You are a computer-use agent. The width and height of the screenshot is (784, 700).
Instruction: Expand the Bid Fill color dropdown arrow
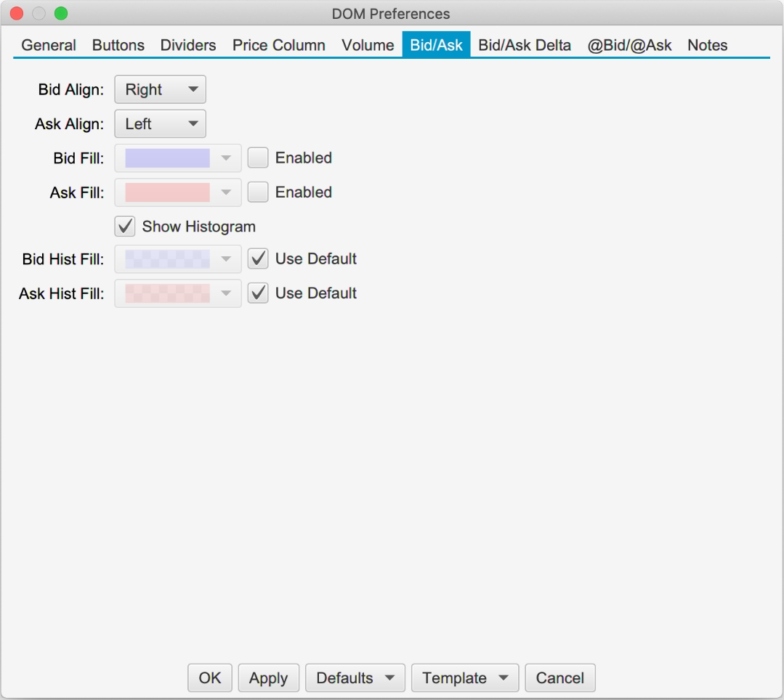[x=226, y=158]
